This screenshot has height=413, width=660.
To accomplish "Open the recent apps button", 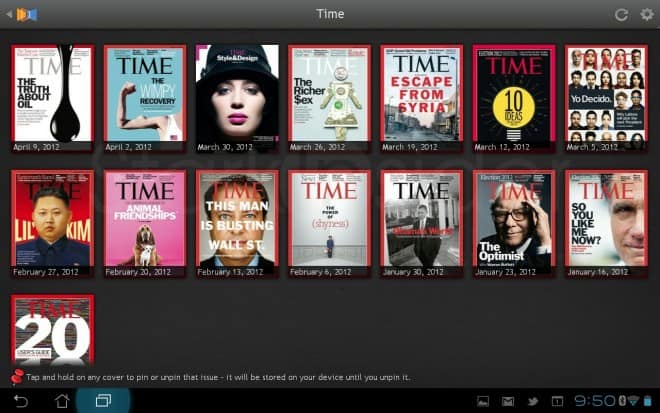I will pos(103,400).
